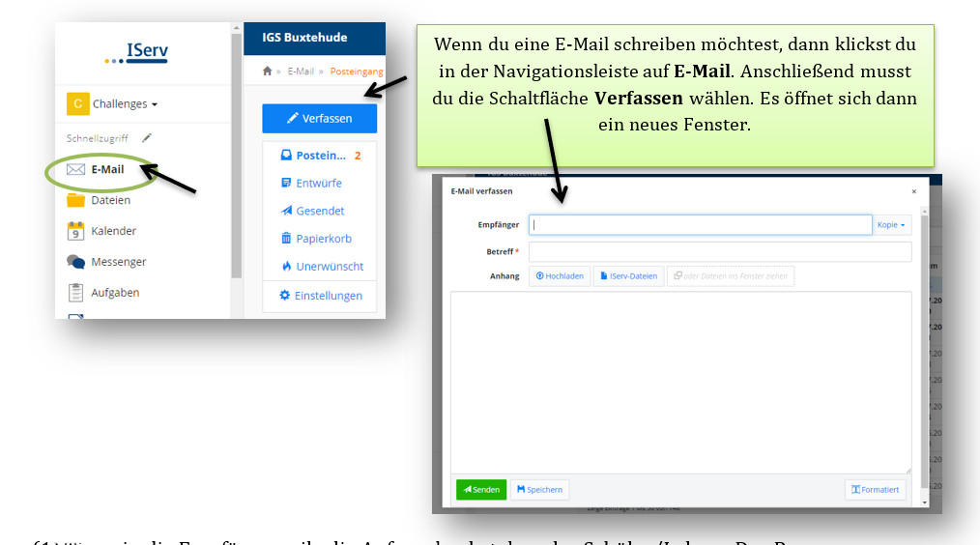Viewport: 980px width, 545px height.
Task: Click the home icon in breadcrumb
Action: [x=268, y=72]
